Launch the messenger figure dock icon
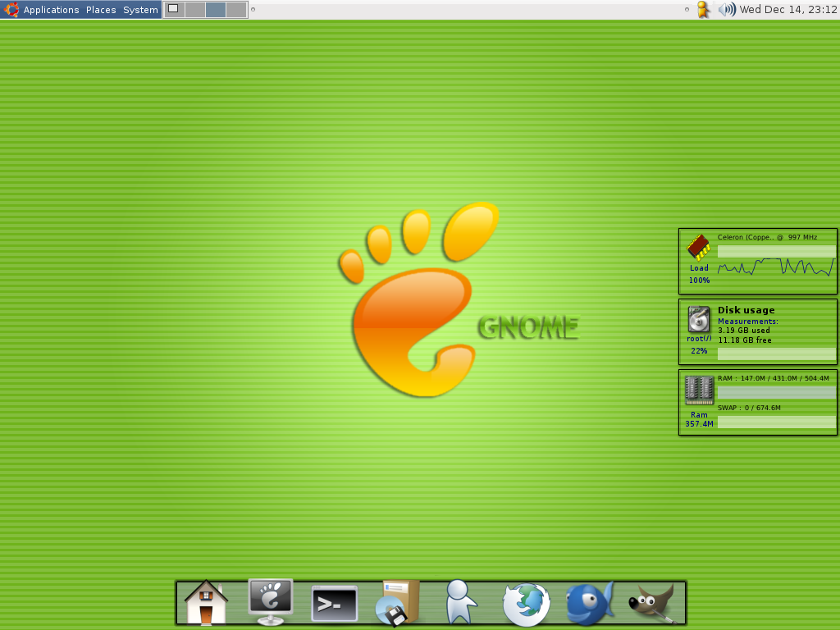This screenshot has width=840, height=630. (461, 602)
